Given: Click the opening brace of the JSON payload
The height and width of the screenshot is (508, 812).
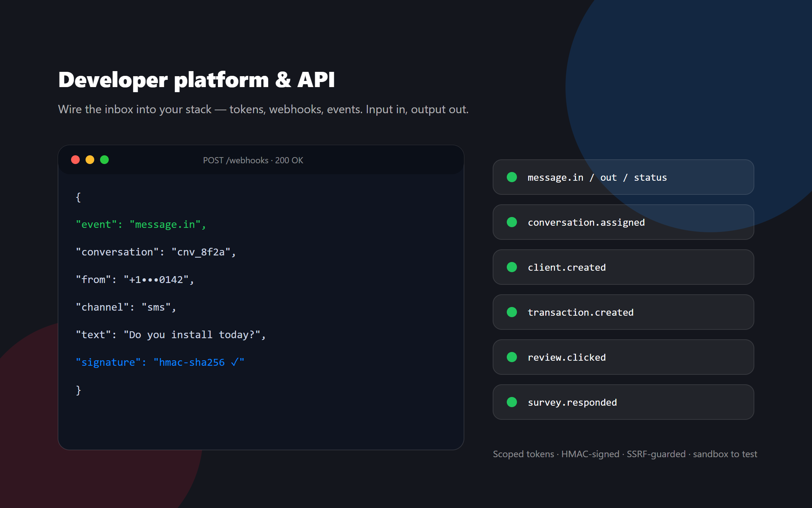Looking at the screenshot, I should coord(78,197).
